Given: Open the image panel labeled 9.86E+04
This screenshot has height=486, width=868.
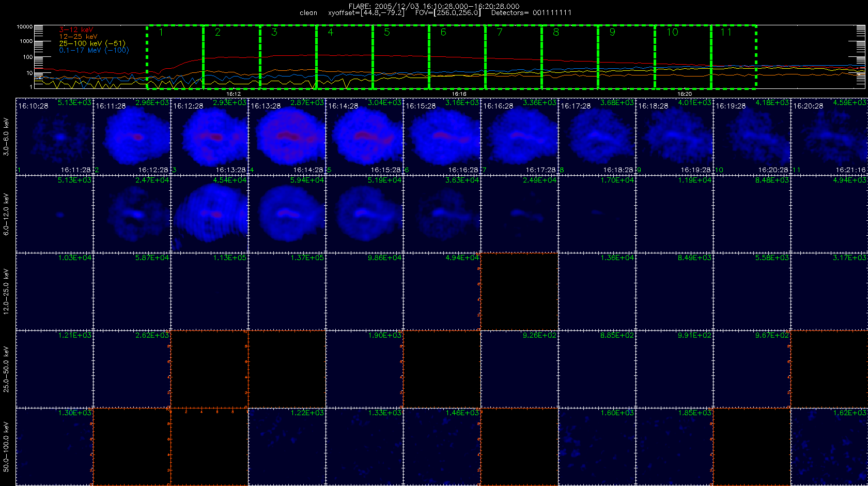Looking at the screenshot, I should click(364, 292).
